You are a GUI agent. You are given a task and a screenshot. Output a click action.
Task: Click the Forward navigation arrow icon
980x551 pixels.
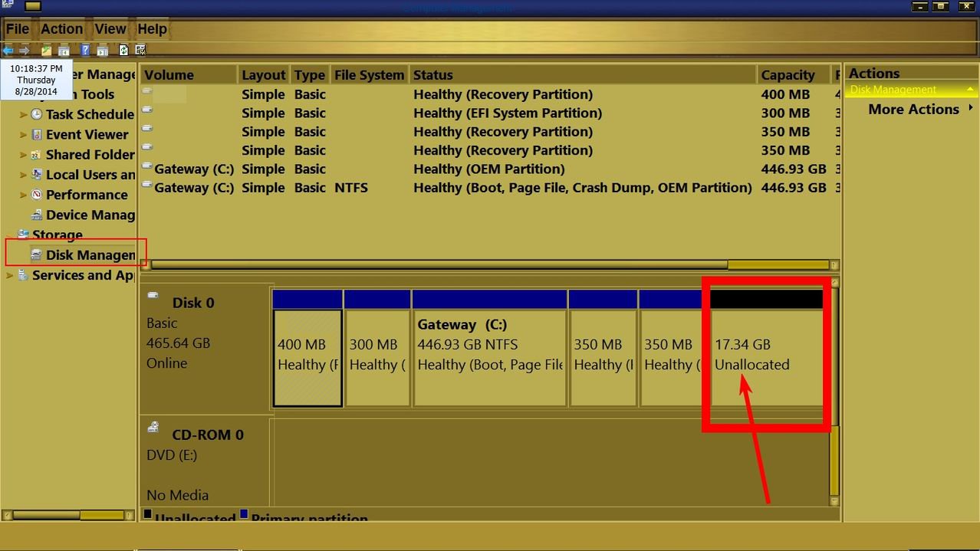click(x=24, y=50)
